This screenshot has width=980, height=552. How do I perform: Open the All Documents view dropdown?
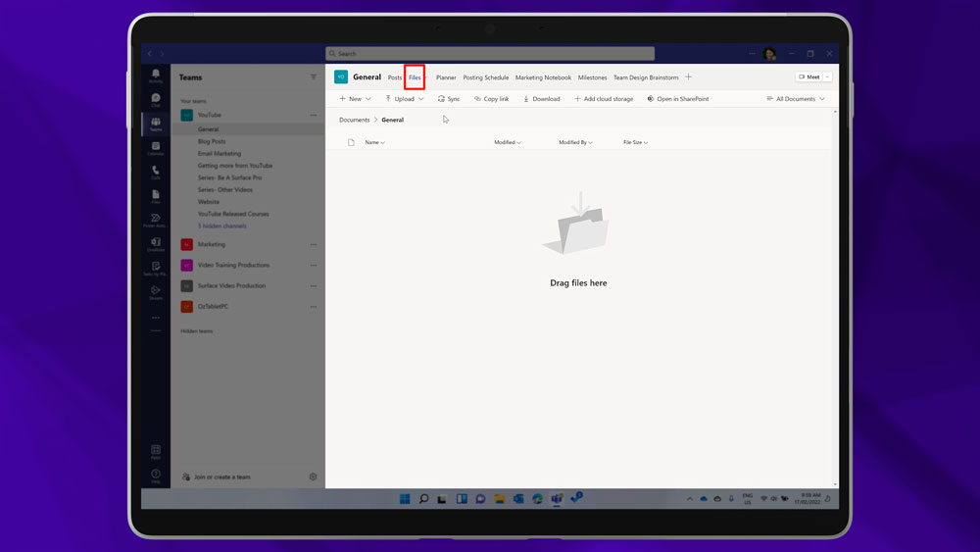796,99
